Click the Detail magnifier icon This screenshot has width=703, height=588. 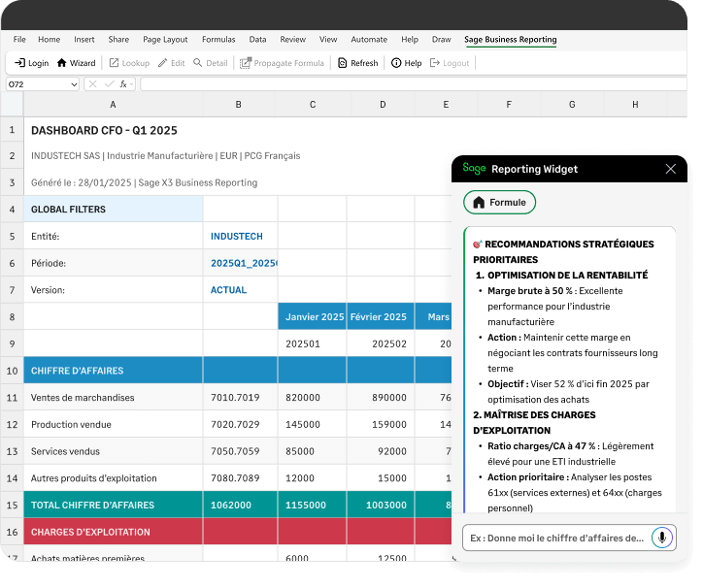coord(198,63)
